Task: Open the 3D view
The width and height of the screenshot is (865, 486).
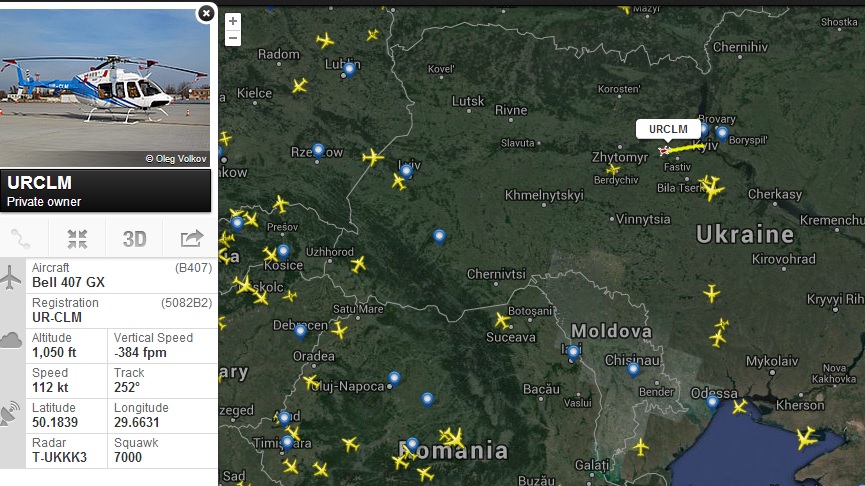Action: coord(134,239)
